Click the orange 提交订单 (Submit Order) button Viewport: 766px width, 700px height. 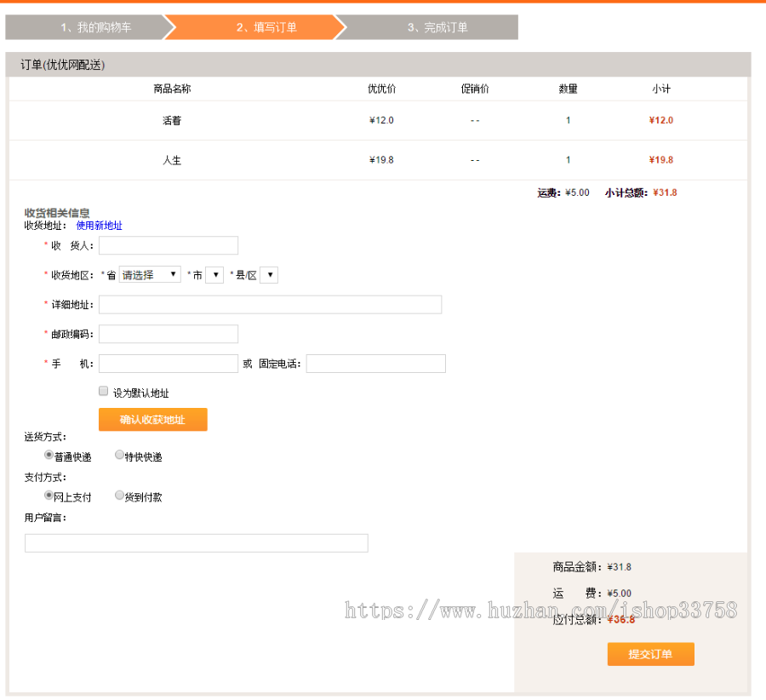click(649, 654)
